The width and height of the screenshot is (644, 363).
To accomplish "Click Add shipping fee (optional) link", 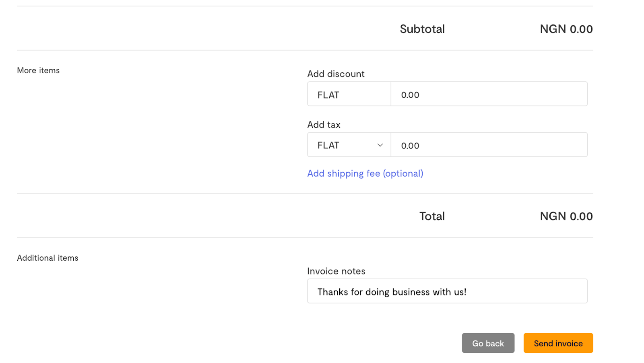I will [365, 173].
